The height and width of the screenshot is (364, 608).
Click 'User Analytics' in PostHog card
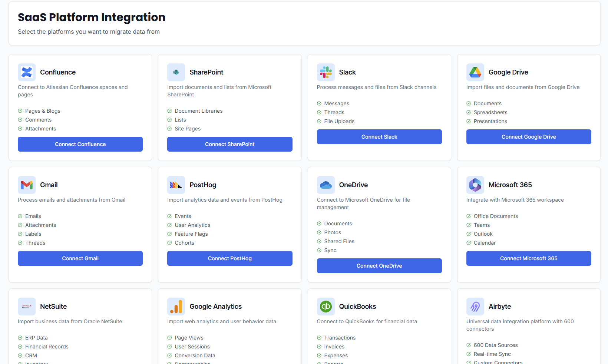coord(192,225)
